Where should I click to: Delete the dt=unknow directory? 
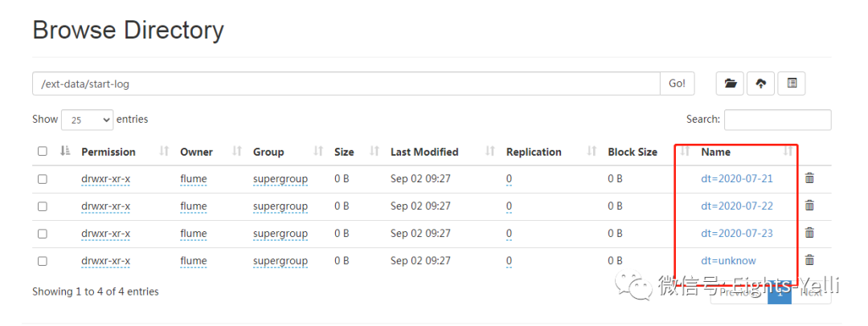pyautogui.click(x=809, y=259)
